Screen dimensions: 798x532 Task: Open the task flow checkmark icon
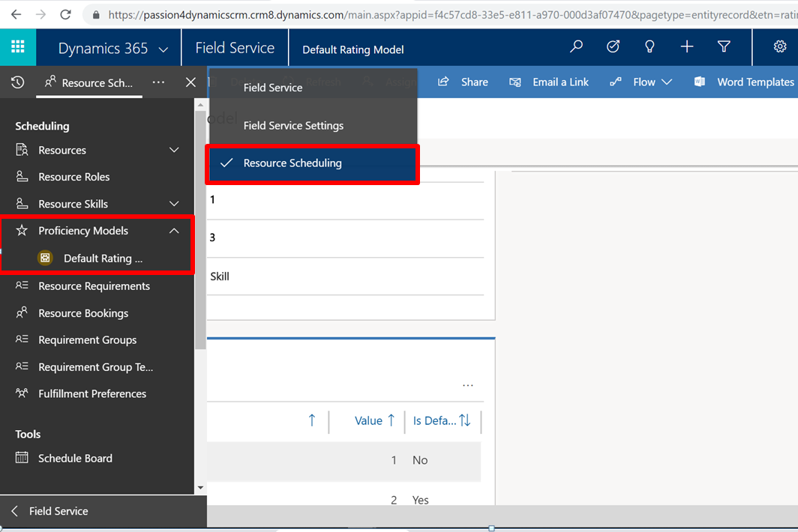pyautogui.click(x=613, y=47)
